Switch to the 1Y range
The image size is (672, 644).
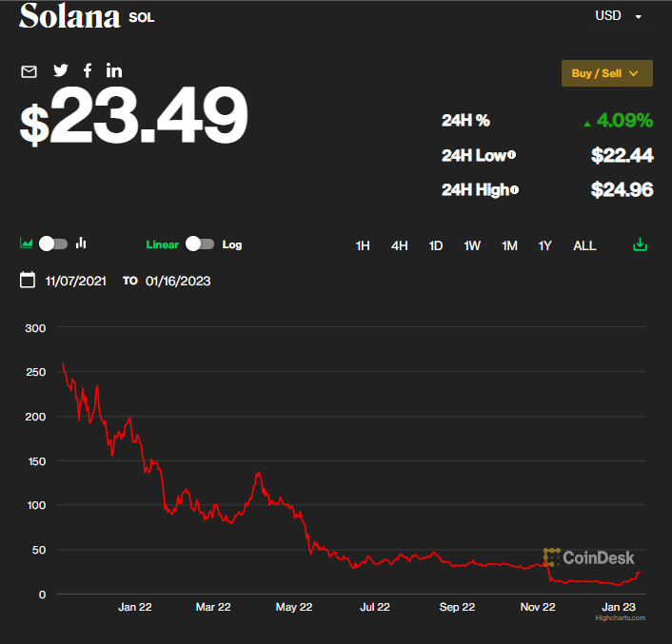click(x=545, y=245)
